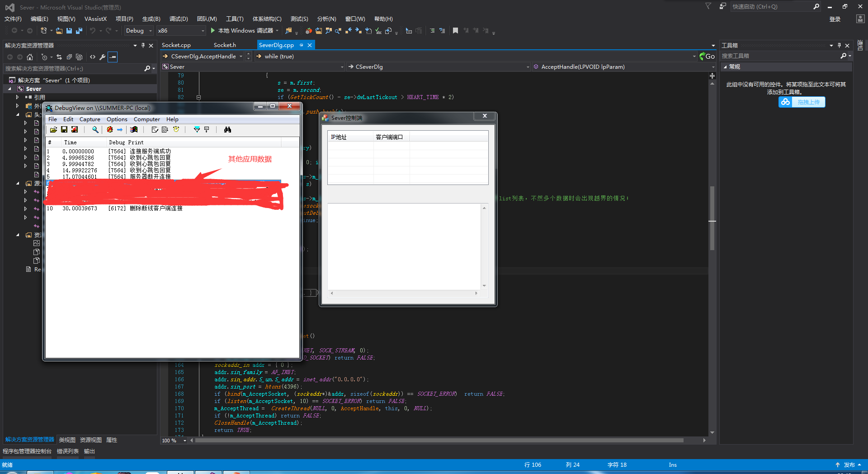Viewport: 868px width, 474px height.
Task: Open DebugView Capture menu
Action: click(x=90, y=119)
